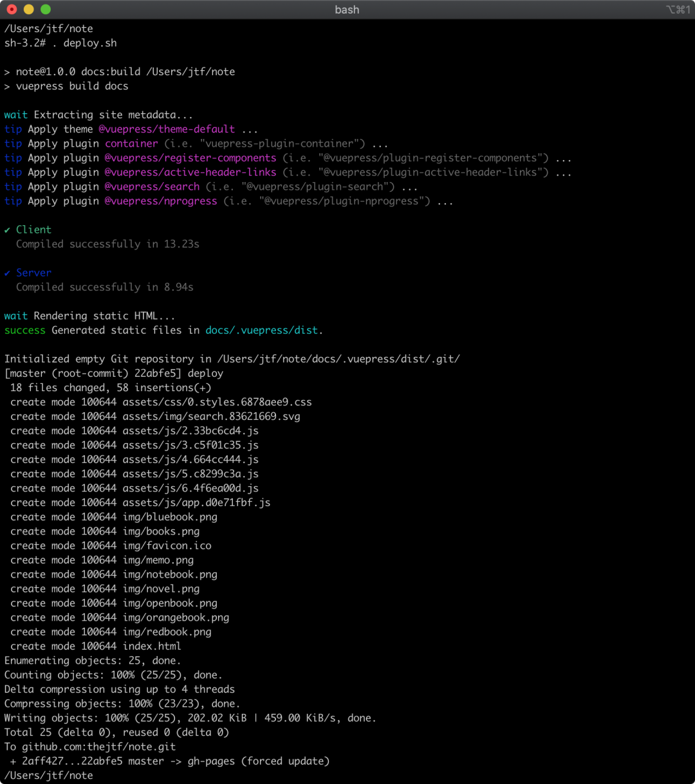
Task: Click 'img/notebook.png' file name
Action: (x=170, y=574)
